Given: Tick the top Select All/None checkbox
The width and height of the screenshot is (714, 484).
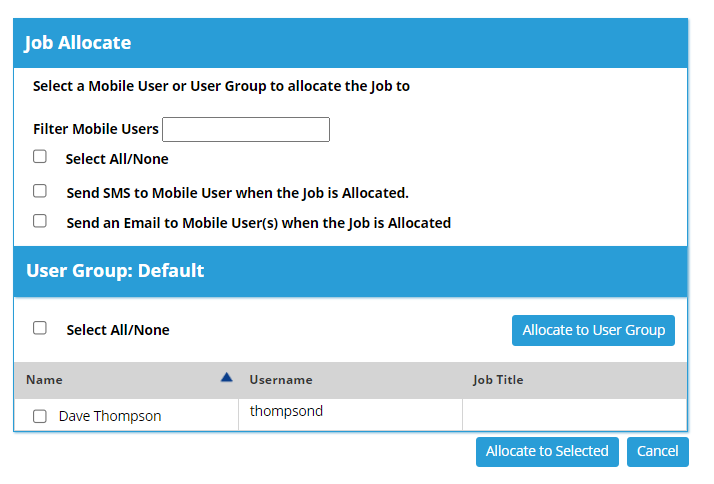Looking at the screenshot, I should 40,157.
